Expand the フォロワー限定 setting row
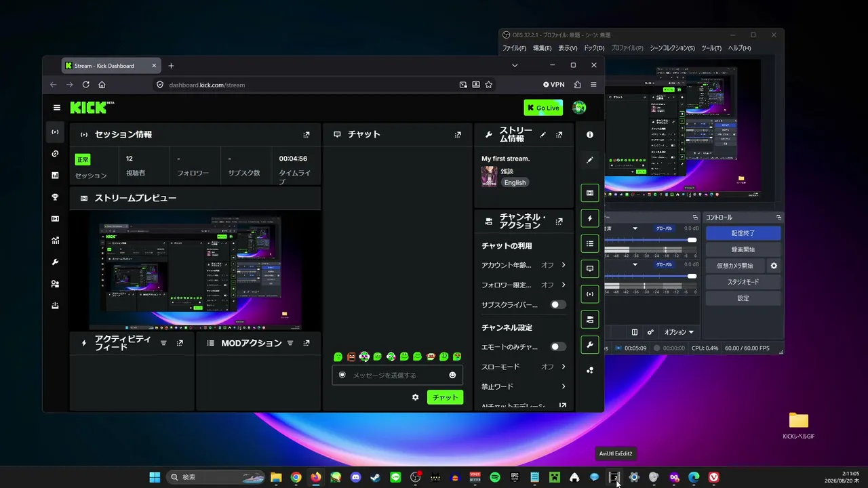 point(524,285)
